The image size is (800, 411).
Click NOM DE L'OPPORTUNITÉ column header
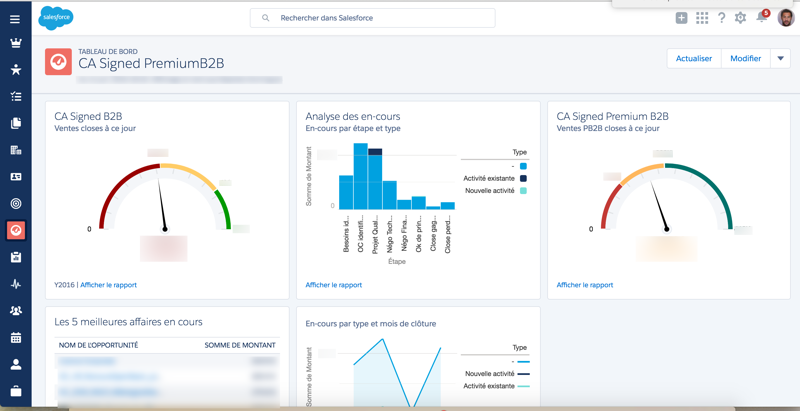(98, 345)
